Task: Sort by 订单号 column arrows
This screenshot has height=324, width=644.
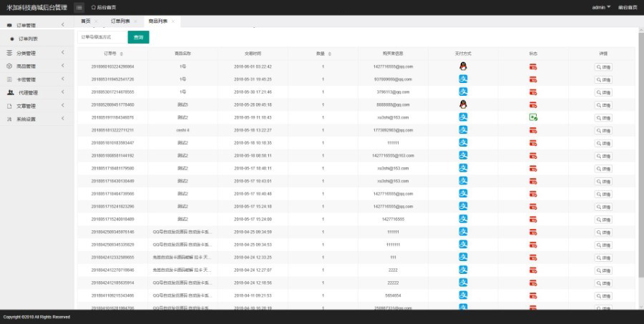Action: point(121,54)
